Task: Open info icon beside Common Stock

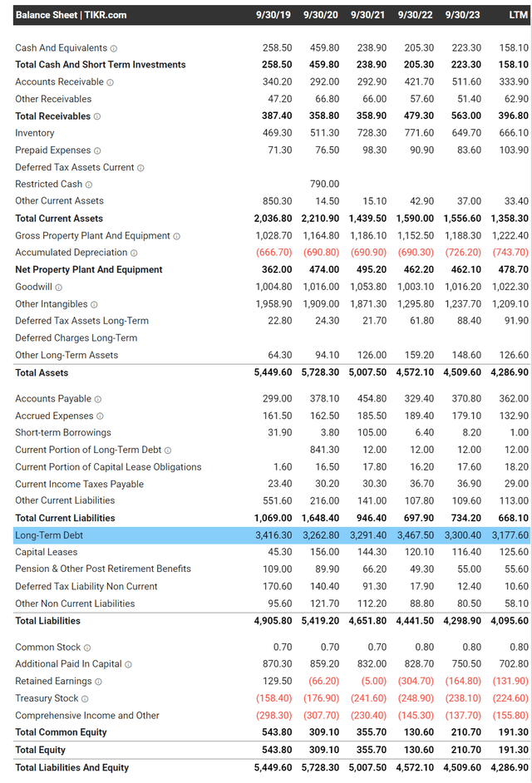Action: (x=87, y=648)
